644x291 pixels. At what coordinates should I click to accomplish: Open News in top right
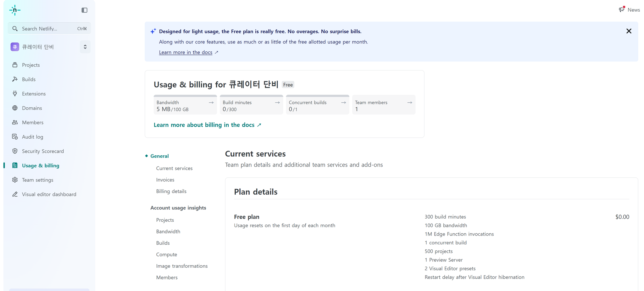point(633,10)
